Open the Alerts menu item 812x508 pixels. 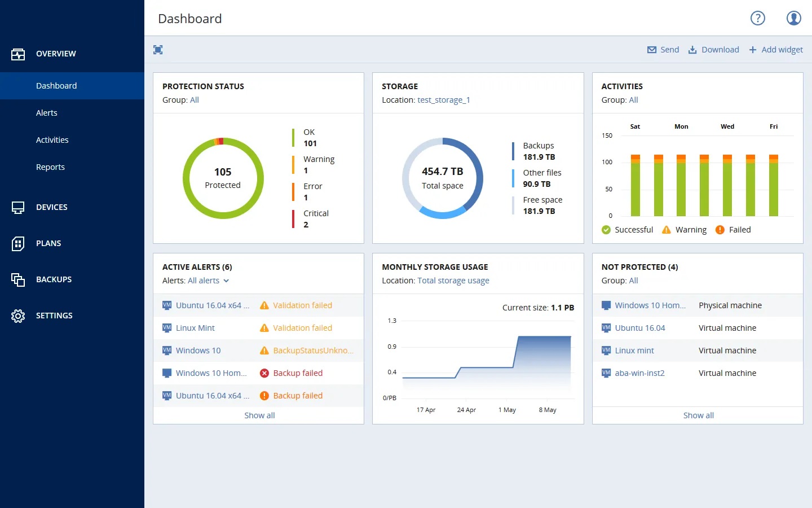[47, 113]
